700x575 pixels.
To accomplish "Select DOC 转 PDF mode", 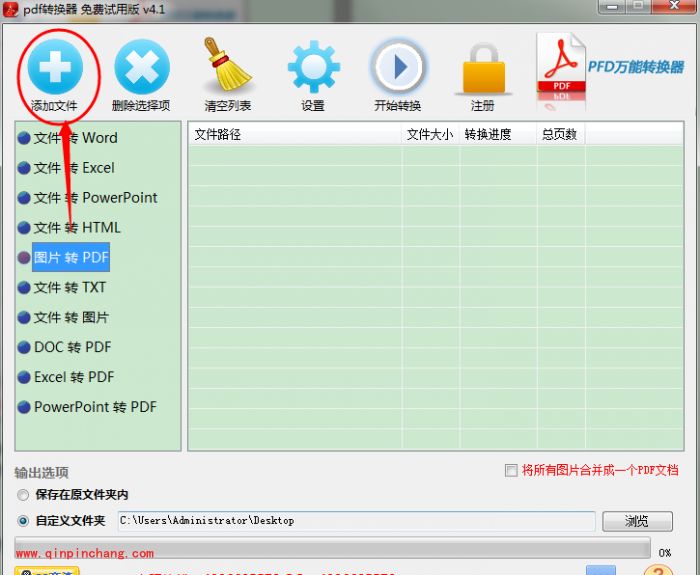I will [64, 347].
